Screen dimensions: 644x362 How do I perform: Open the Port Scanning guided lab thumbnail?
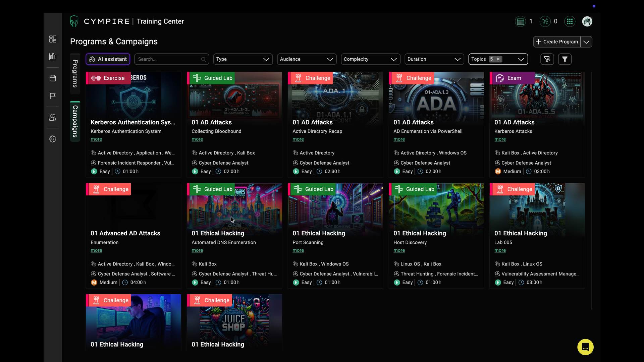pyautogui.click(x=335, y=206)
